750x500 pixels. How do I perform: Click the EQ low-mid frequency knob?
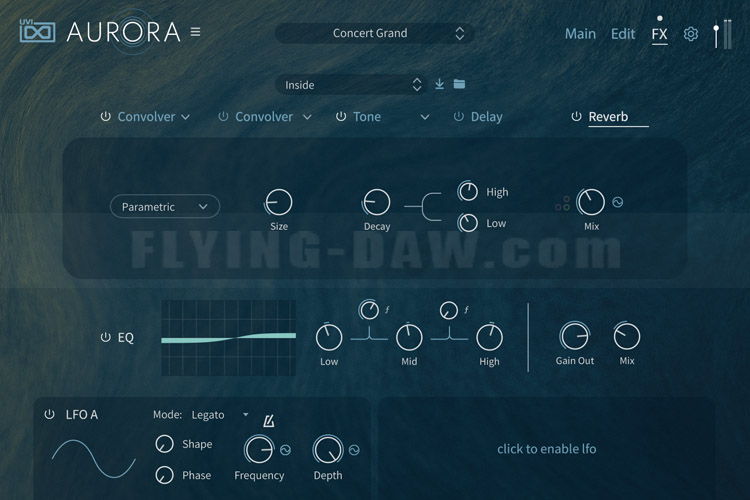[x=369, y=310]
